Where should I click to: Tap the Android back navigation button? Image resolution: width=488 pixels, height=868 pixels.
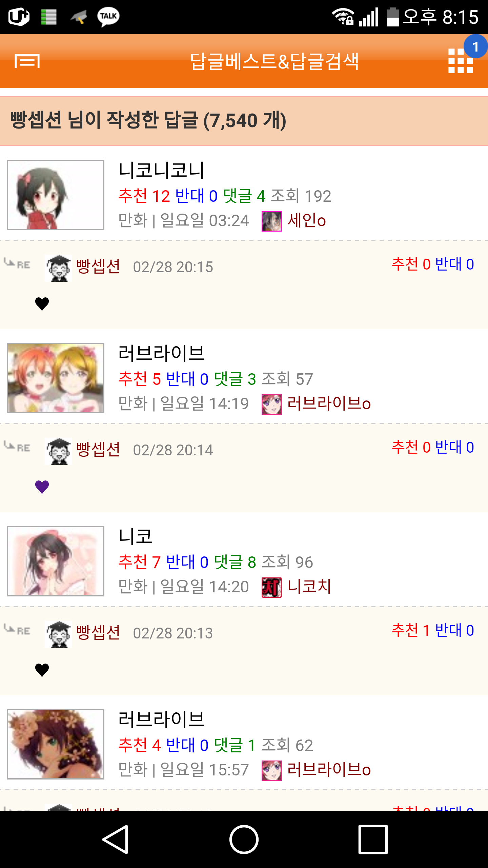point(116,839)
